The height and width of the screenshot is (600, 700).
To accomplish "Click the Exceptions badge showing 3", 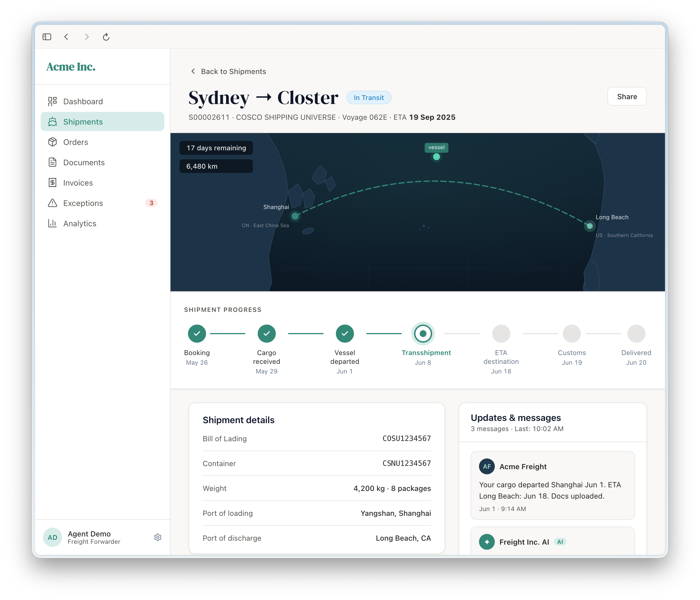I will coord(151,203).
